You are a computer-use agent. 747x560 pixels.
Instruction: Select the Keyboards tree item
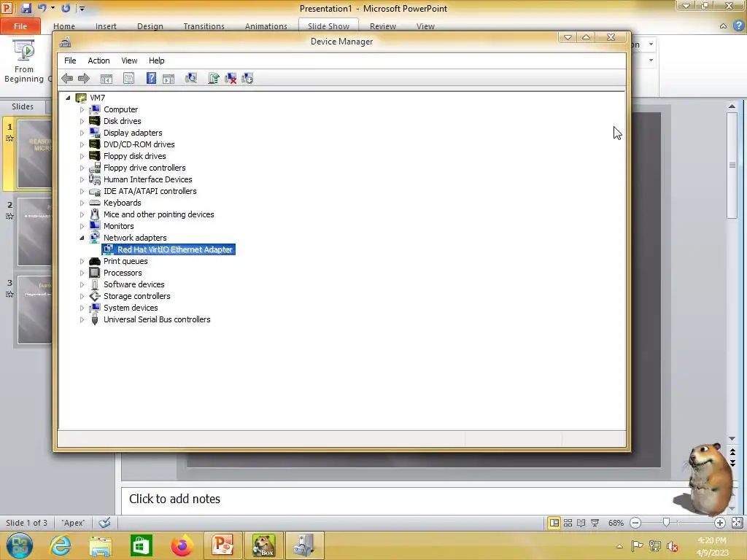(122, 203)
